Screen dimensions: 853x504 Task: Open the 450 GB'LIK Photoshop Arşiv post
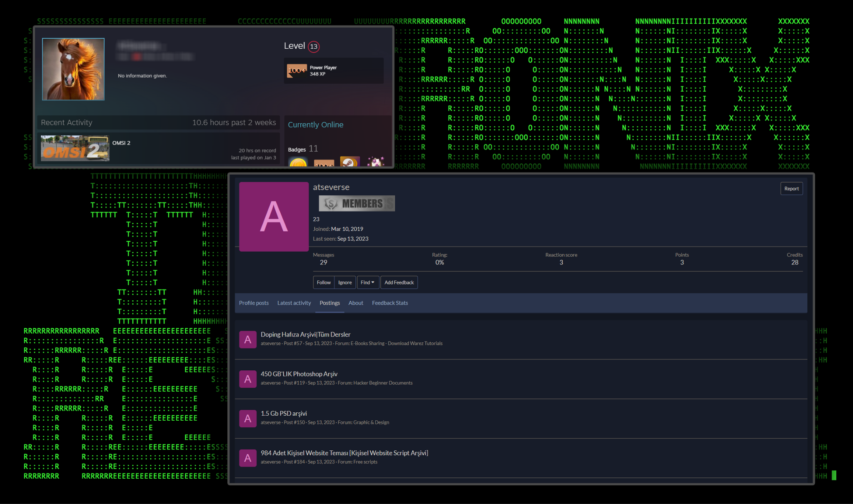(299, 374)
